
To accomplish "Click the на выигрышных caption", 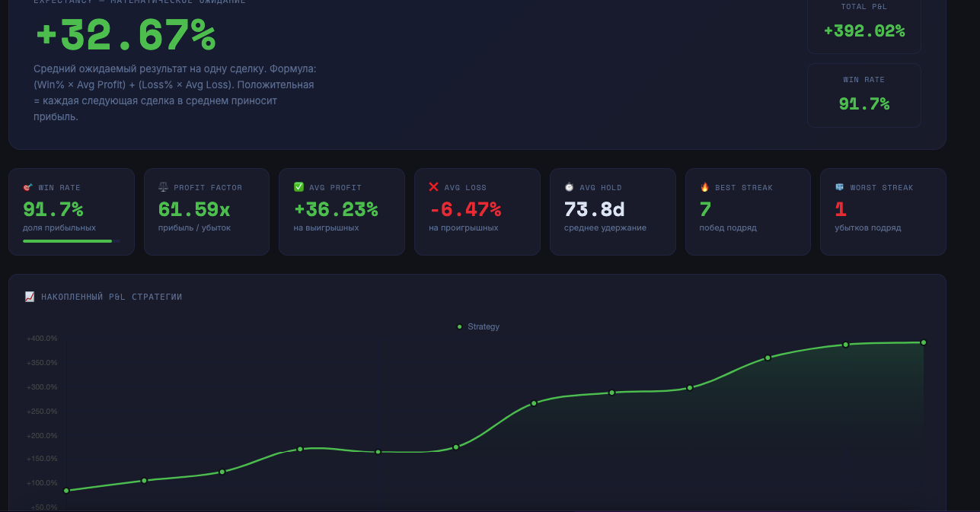I will 326,227.
